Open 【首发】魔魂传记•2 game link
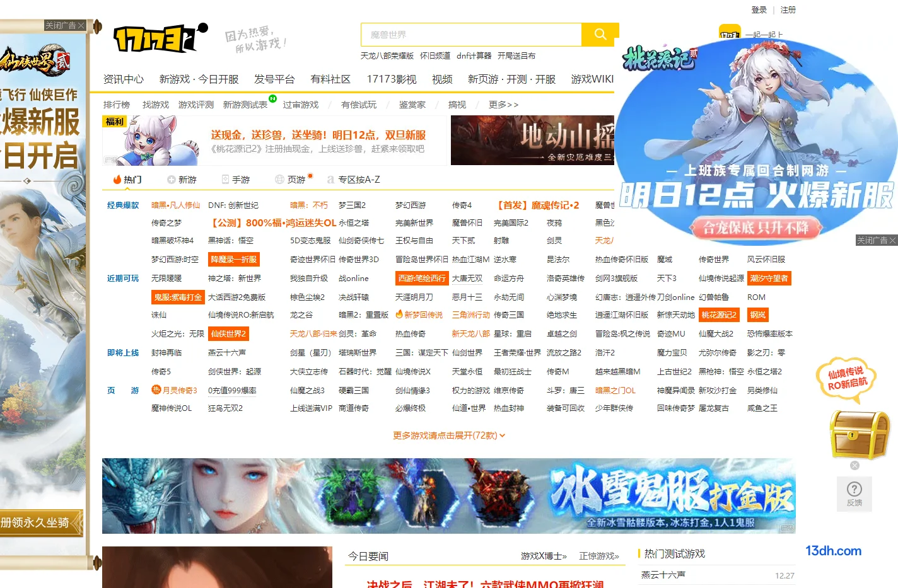This screenshot has width=898, height=588. [537, 205]
